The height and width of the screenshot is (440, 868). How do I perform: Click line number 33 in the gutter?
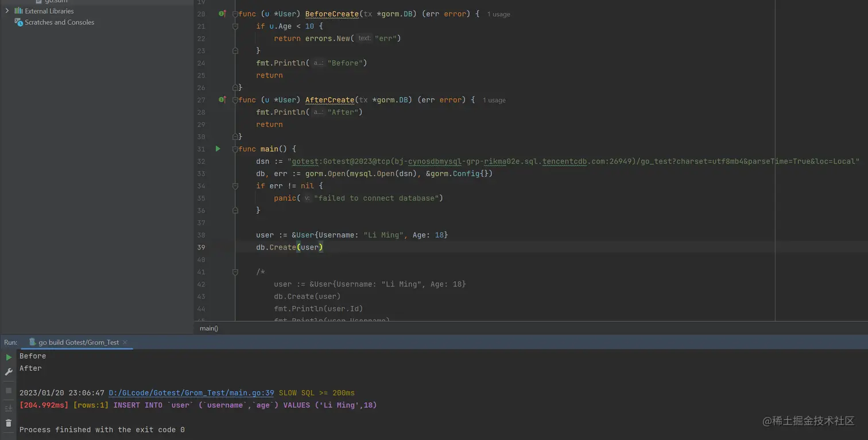click(201, 174)
